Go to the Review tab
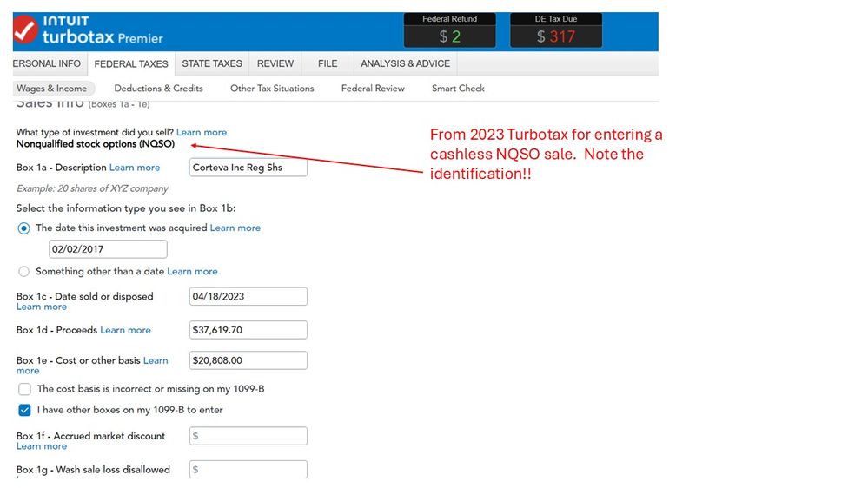868x488 pixels. (x=275, y=63)
